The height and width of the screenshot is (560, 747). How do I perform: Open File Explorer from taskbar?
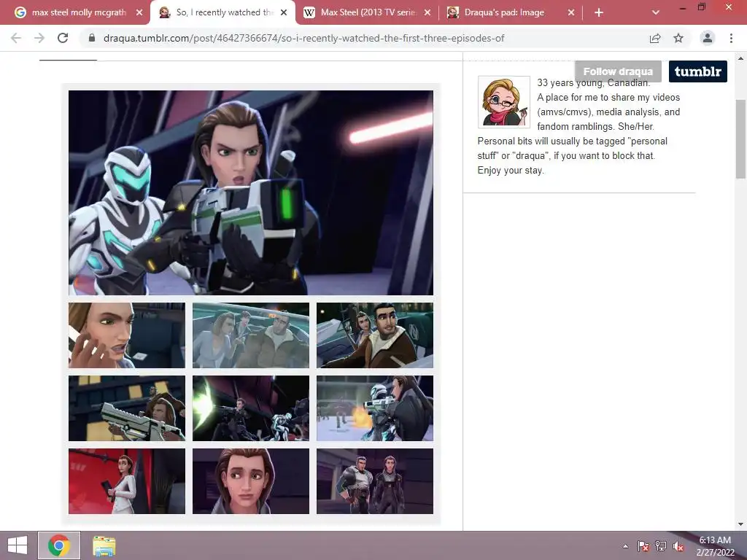click(x=104, y=545)
